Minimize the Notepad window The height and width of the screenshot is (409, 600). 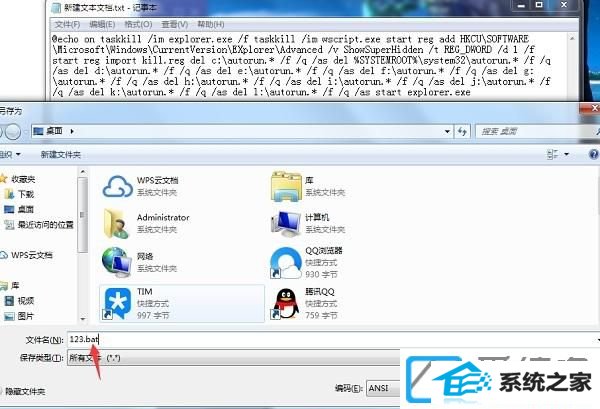click(520, 5)
